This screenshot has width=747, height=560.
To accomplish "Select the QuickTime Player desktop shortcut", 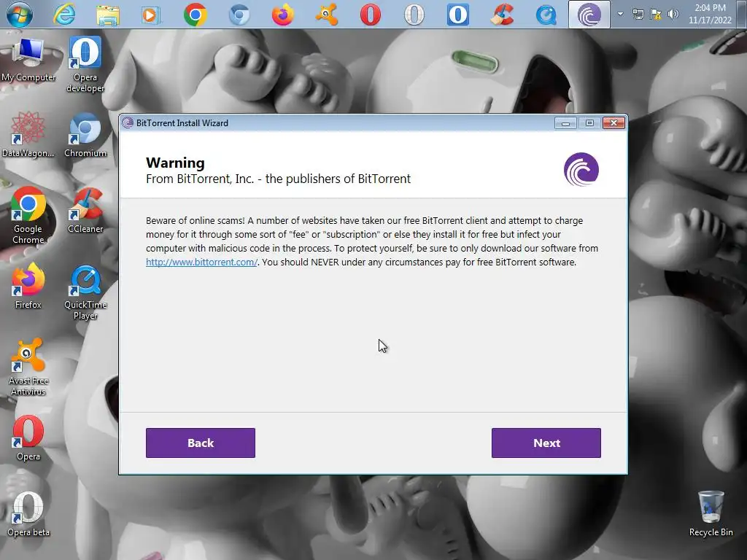I will [x=85, y=292].
